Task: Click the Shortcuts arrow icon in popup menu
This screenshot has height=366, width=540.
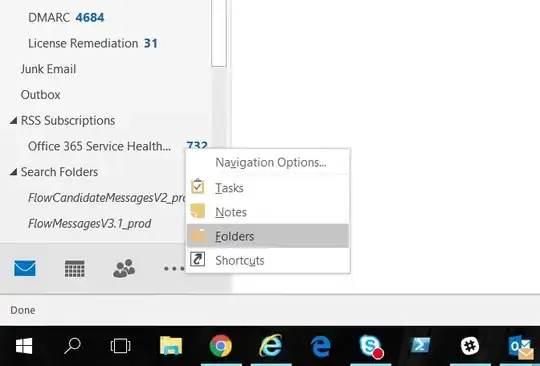Action: pyautogui.click(x=198, y=259)
